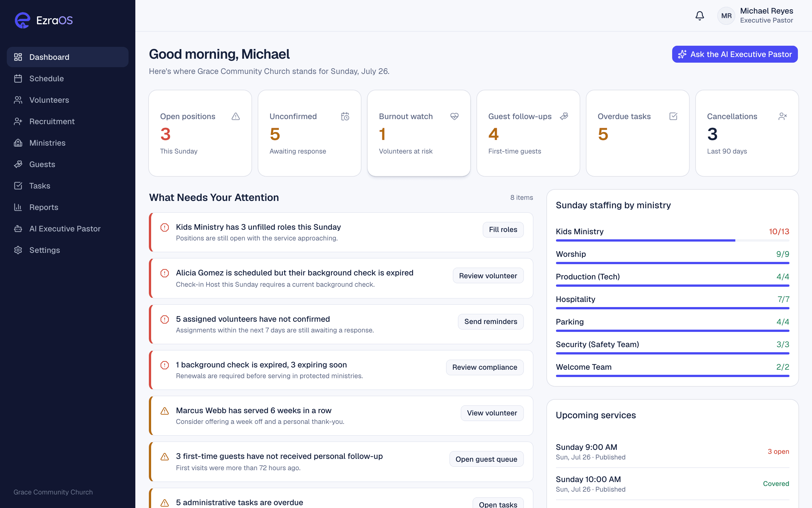Open Settings in the sidebar
This screenshot has width=812, height=508.
point(67,250)
